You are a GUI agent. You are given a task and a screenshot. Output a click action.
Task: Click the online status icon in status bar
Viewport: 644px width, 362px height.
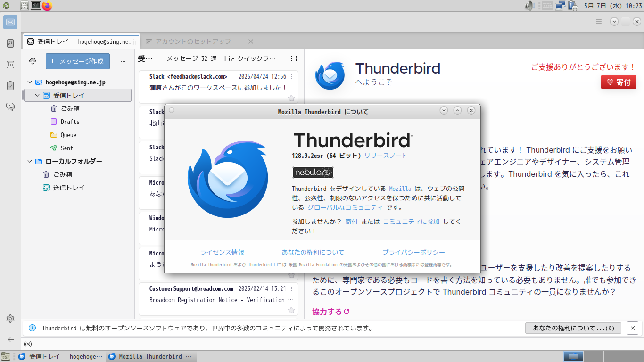27,344
